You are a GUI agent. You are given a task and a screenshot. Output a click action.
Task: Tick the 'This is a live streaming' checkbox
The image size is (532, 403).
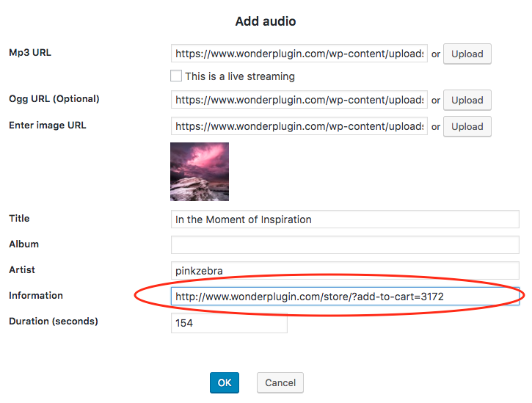(176, 76)
